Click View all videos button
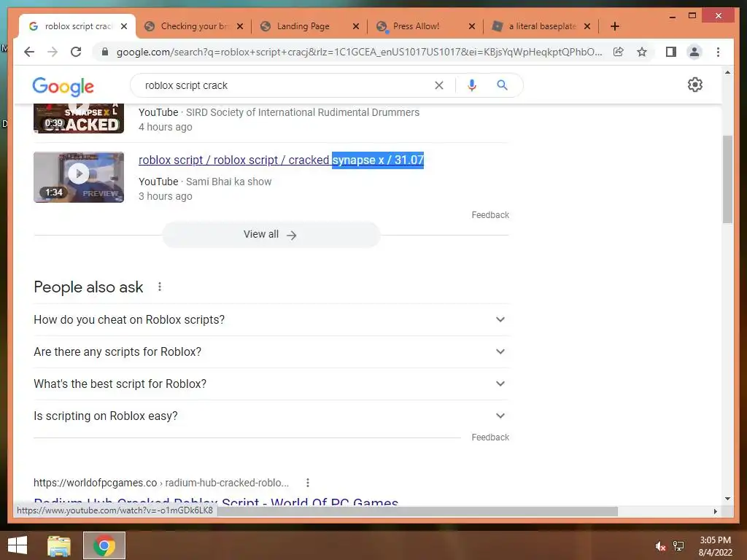This screenshot has height=560, width=747. coord(271,234)
